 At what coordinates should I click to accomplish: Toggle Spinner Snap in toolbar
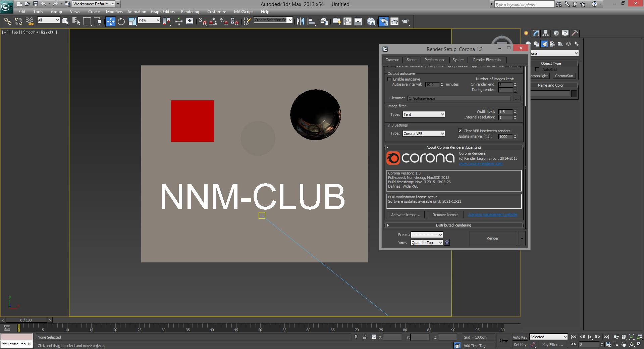pyautogui.click(x=235, y=21)
